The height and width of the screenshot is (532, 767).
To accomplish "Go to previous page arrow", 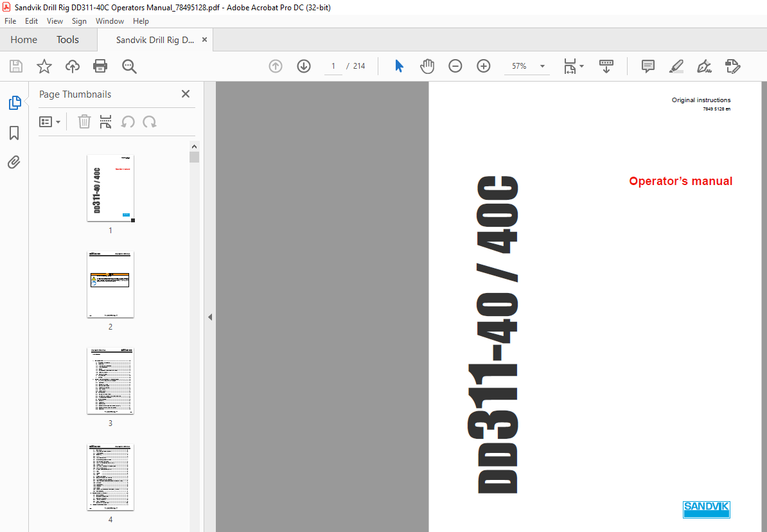I will point(276,66).
